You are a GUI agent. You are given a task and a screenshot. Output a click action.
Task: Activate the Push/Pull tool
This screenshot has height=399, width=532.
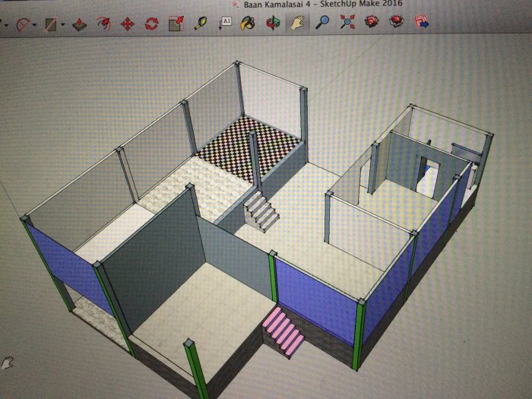click(x=80, y=24)
